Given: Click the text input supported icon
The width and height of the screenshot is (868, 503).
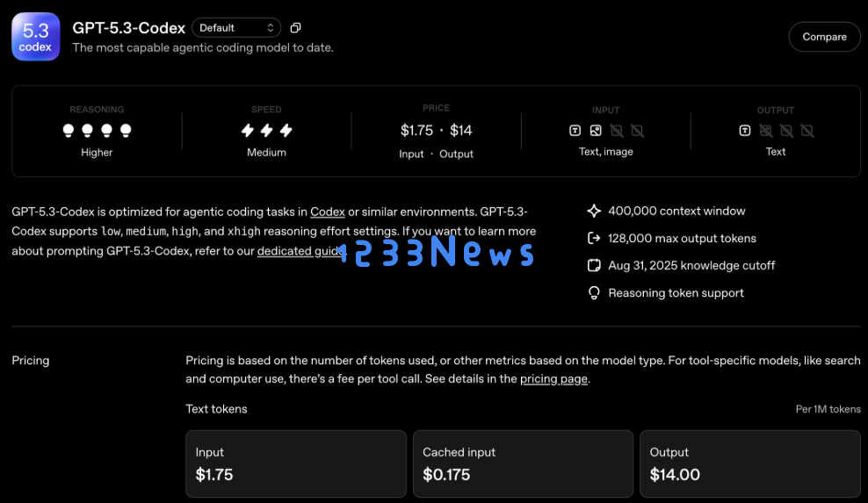Looking at the screenshot, I should click(x=575, y=131).
